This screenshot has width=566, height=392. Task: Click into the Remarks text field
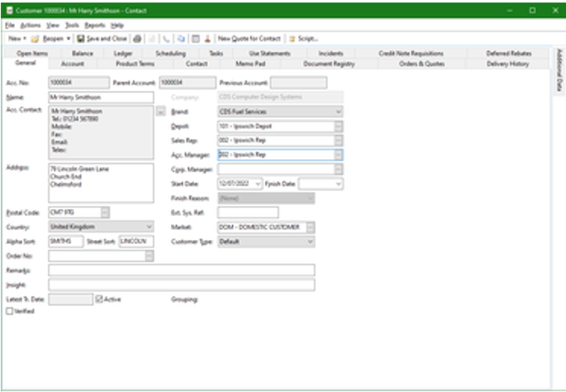pyautogui.click(x=181, y=270)
